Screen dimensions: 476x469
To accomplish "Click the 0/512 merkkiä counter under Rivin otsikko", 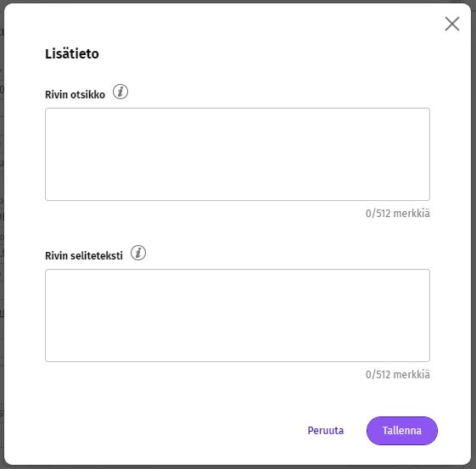I will tap(398, 214).
